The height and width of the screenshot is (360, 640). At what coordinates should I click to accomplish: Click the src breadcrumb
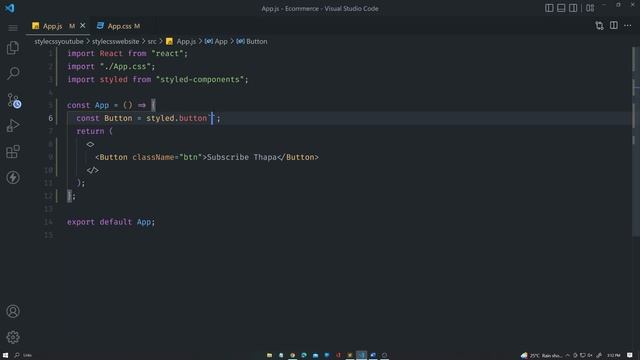[x=152, y=42]
